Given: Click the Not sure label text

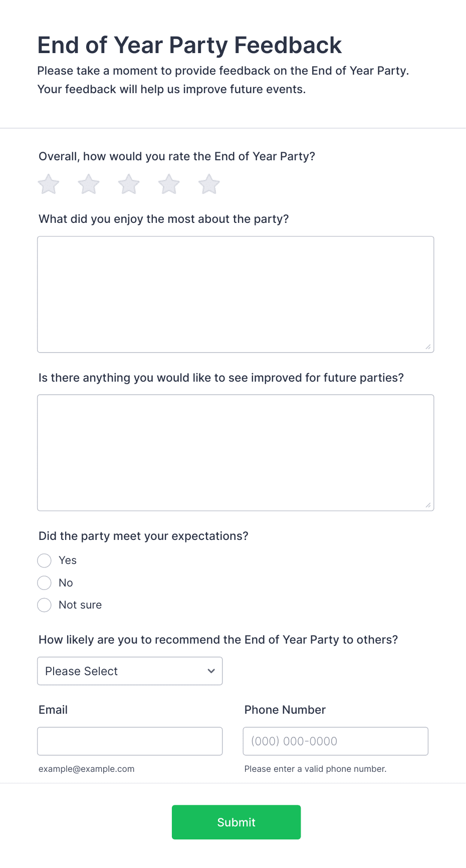Looking at the screenshot, I should pos(80,605).
